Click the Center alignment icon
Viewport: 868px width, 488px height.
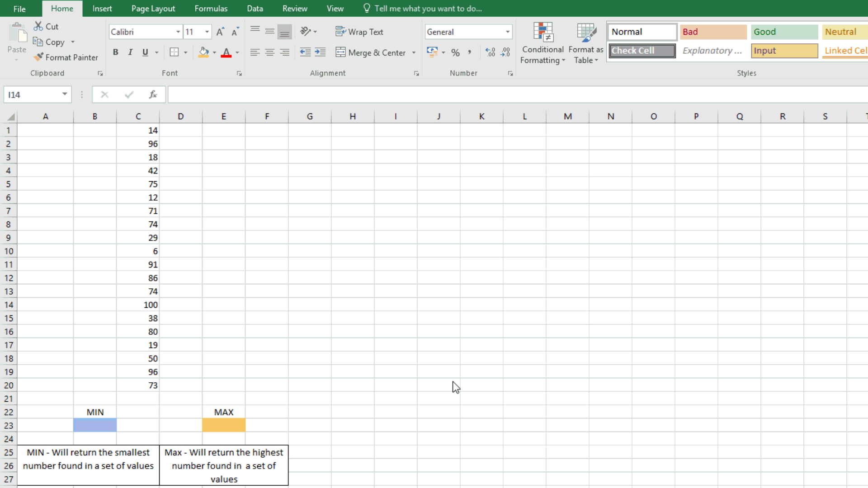click(x=269, y=52)
